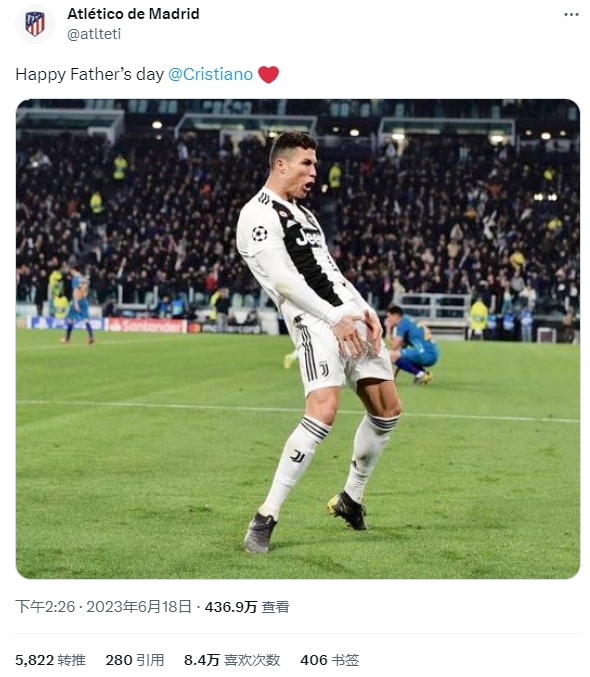Click the 喜欢次数 label
Screen dimensions: 590x677
click(x=252, y=660)
